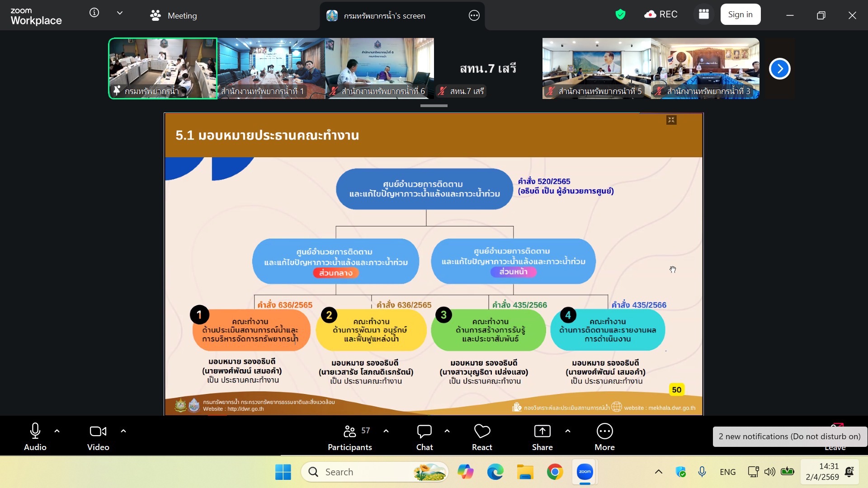Expand video settings caret
868x488 pixels.
tap(123, 431)
